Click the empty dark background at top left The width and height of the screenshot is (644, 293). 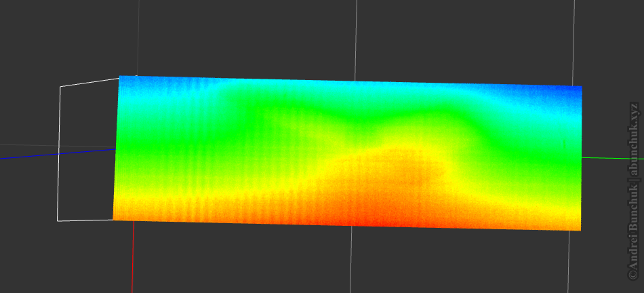tap(54, 34)
